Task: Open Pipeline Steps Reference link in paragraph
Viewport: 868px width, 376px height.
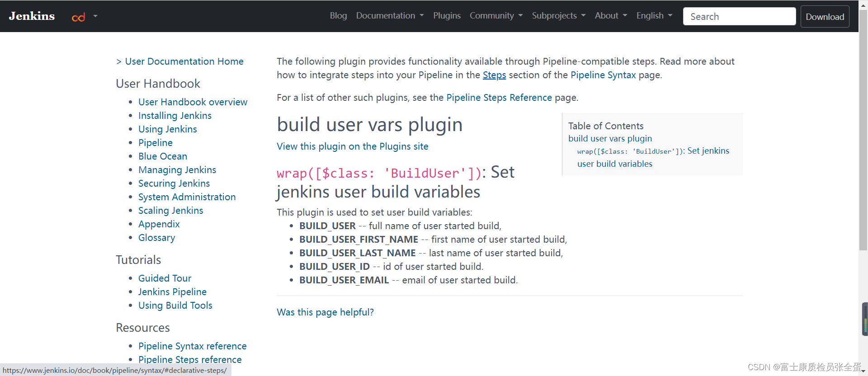Action: coord(499,98)
